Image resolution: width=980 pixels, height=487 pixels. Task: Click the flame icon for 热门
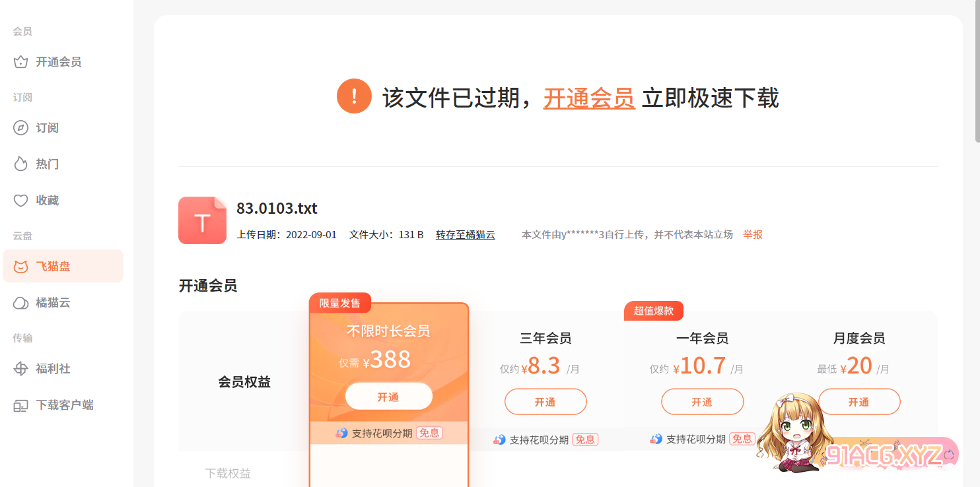tap(21, 164)
